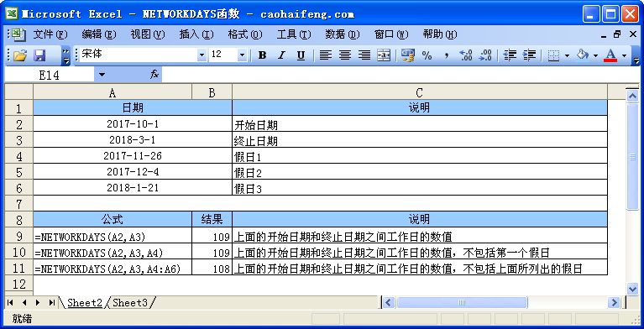Select column A header
The width and height of the screenshot is (644, 329).
tap(113, 93)
